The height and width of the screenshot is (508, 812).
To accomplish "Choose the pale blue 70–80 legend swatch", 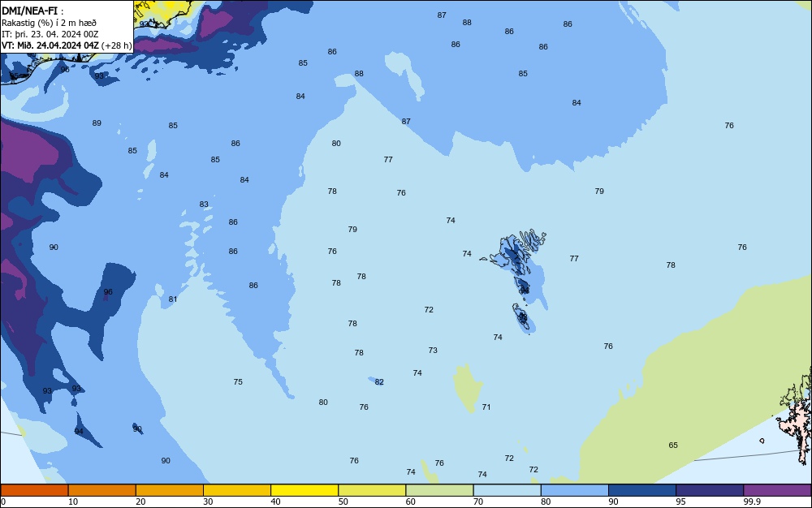I will click(508, 490).
